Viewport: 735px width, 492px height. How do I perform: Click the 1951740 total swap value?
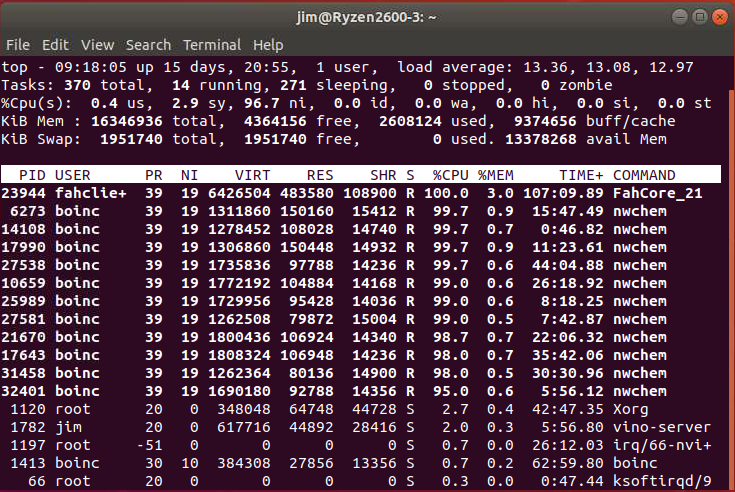[131, 139]
